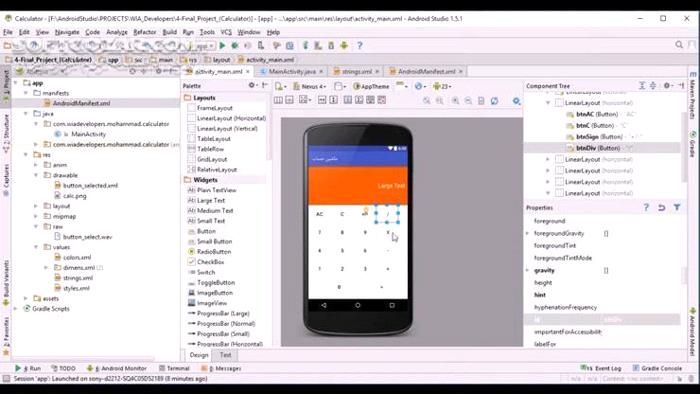Expand the gravity property row
700x394 pixels.
click(528, 270)
